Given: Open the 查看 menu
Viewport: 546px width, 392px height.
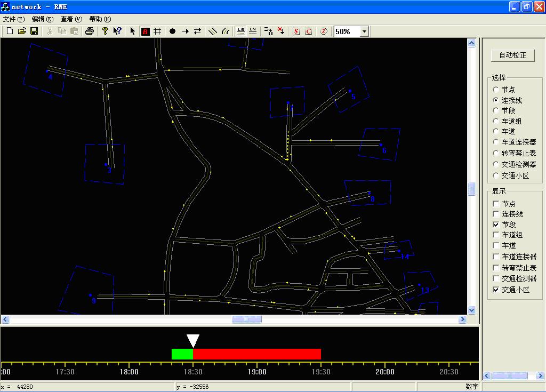Looking at the screenshot, I should (71, 19).
